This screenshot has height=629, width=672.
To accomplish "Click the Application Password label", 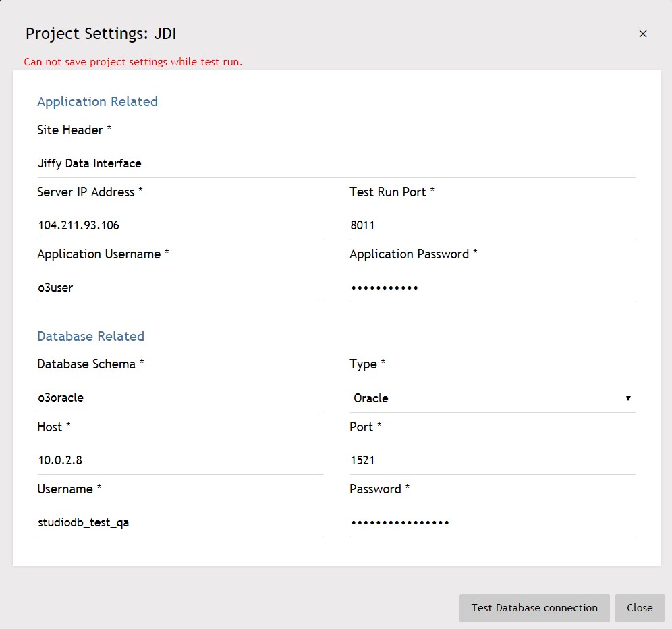I will point(414,254).
